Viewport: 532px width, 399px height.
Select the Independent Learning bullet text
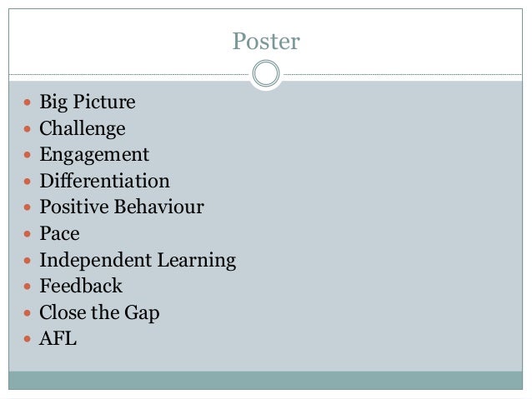click(138, 261)
